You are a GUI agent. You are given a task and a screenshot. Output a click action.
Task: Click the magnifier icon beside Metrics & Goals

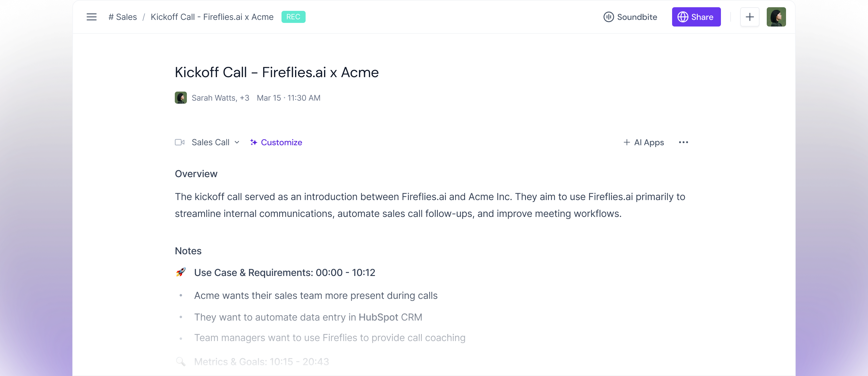pyautogui.click(x=181, y=362)
